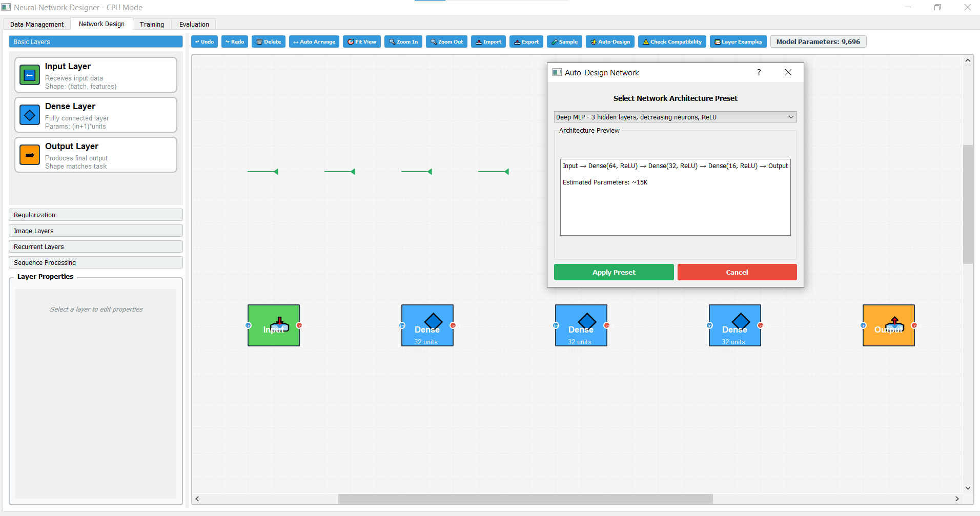Expand the Recurrent Layers category
This screenshot has width=980, height=516.
pyautogui.click(x=96, y=246)
